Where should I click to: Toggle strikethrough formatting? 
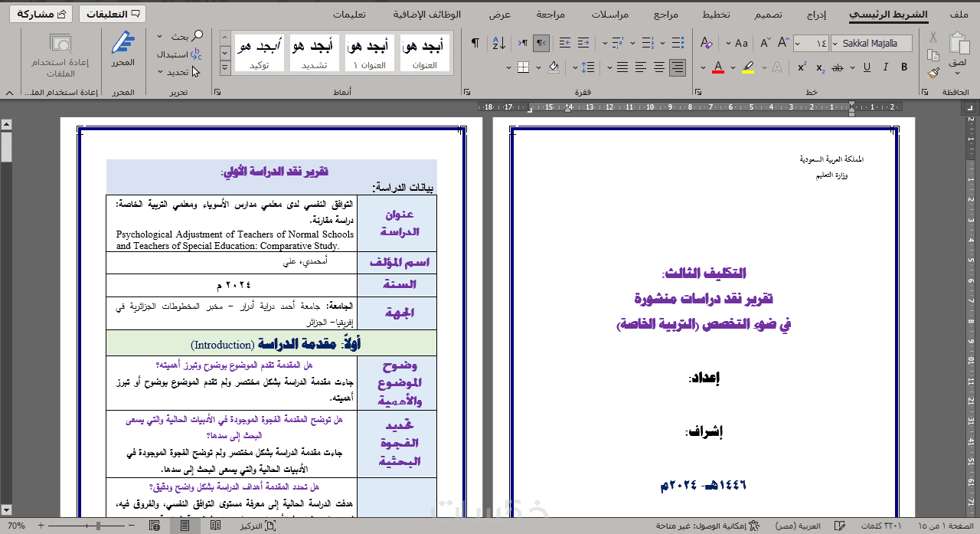[838, 67]
